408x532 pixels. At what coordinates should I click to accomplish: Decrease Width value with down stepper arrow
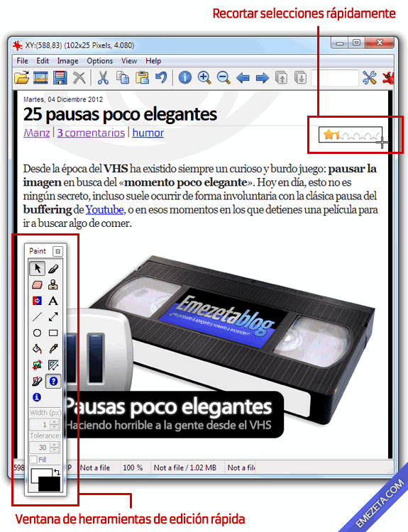pyautogui.click(x=55, y=427)
